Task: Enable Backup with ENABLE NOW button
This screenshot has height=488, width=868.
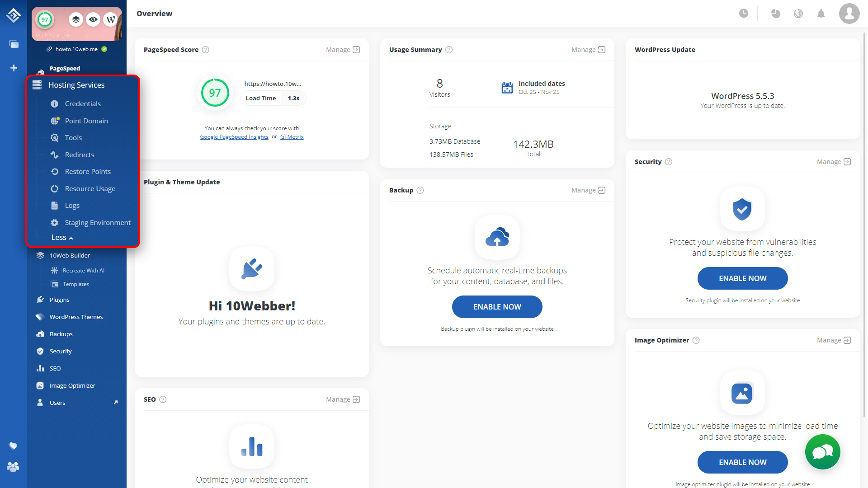Action: click(x=497, y=307)
